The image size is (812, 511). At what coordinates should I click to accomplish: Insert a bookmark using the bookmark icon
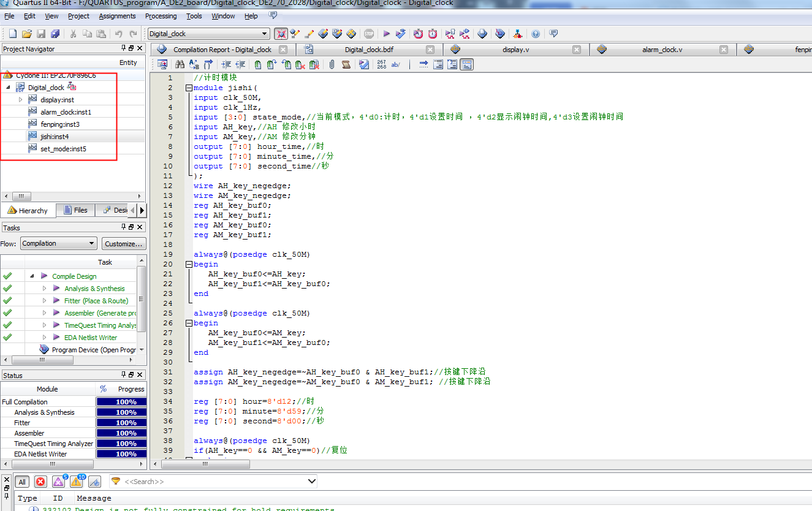point(257,64)
